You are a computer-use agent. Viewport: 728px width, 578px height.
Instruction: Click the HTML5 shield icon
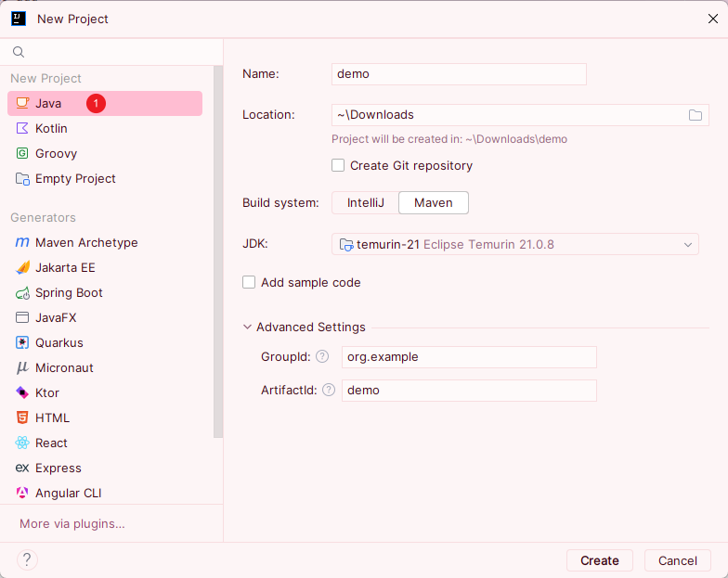(x=22, y=417)
